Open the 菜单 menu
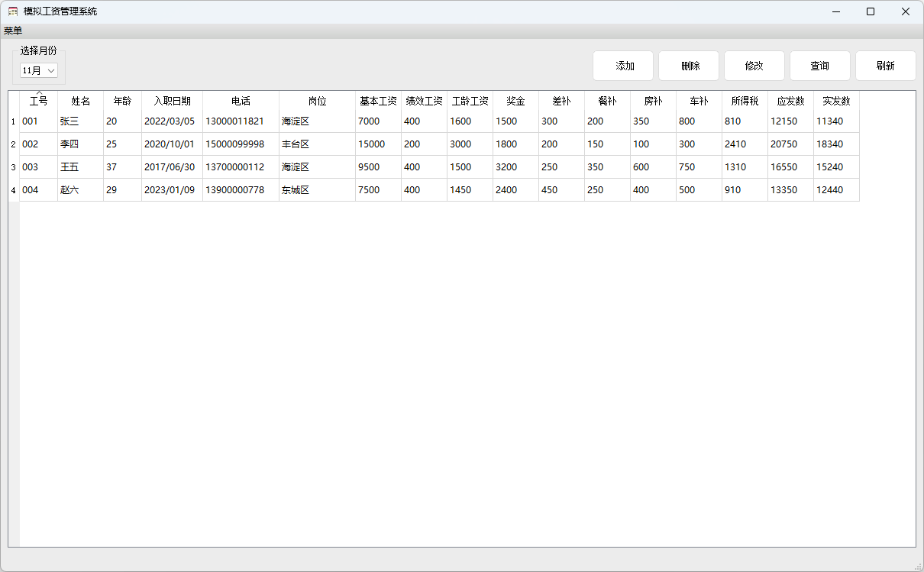This screenshot has height=572, width=924. click(13, 31)
